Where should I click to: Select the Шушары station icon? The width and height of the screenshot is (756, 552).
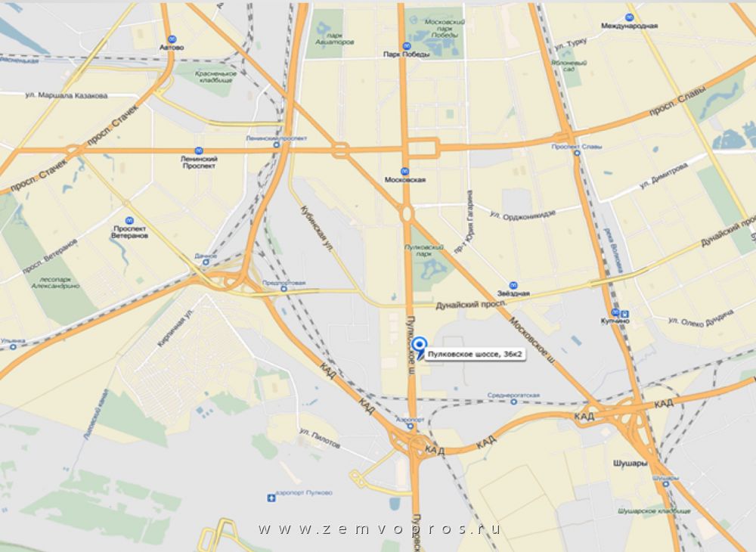point(665,484)
